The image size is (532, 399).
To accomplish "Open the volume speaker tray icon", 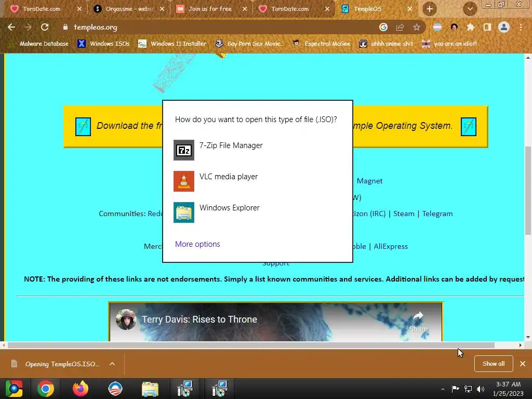I will pyautogui.click(x=481, y=389).
